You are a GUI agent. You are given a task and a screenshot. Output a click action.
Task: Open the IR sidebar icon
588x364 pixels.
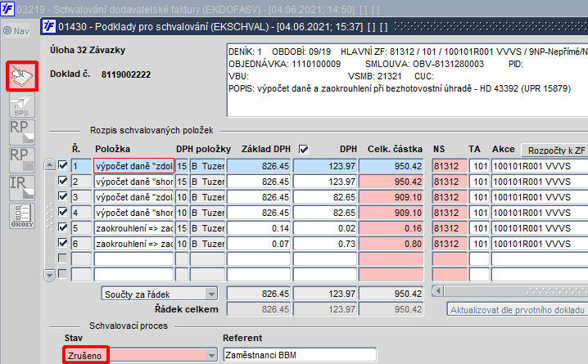(22, 188)
